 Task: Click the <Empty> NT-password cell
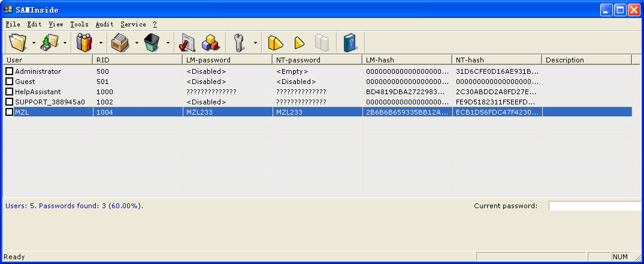pos(292,71)
